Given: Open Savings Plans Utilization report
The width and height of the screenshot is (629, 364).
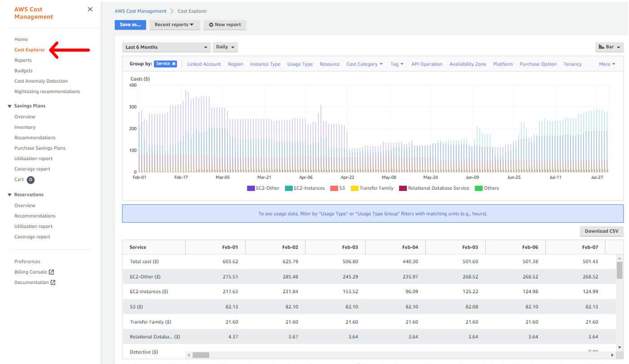Looking at the screenshot, I should (33, 158).
